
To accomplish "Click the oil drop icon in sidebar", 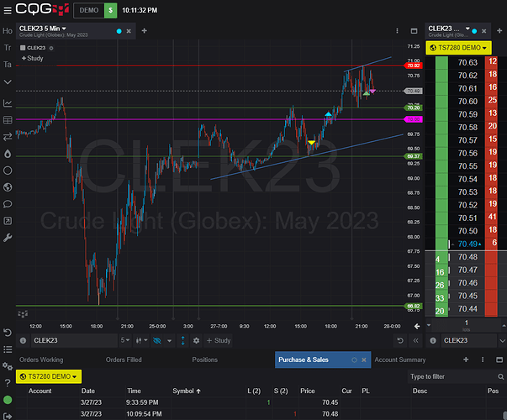I will (8, 154).
